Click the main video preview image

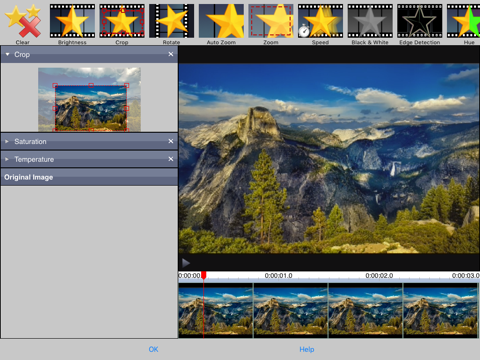(329, 158)
